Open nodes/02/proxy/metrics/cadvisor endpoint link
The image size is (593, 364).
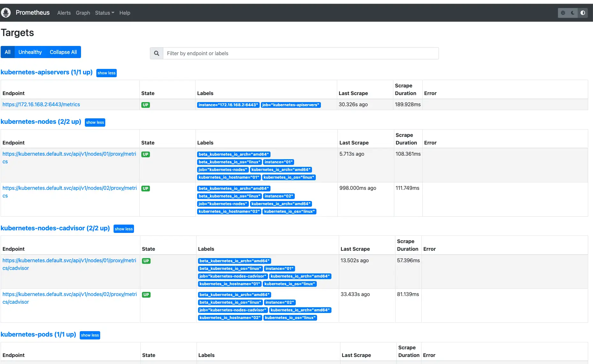point(70,298)
